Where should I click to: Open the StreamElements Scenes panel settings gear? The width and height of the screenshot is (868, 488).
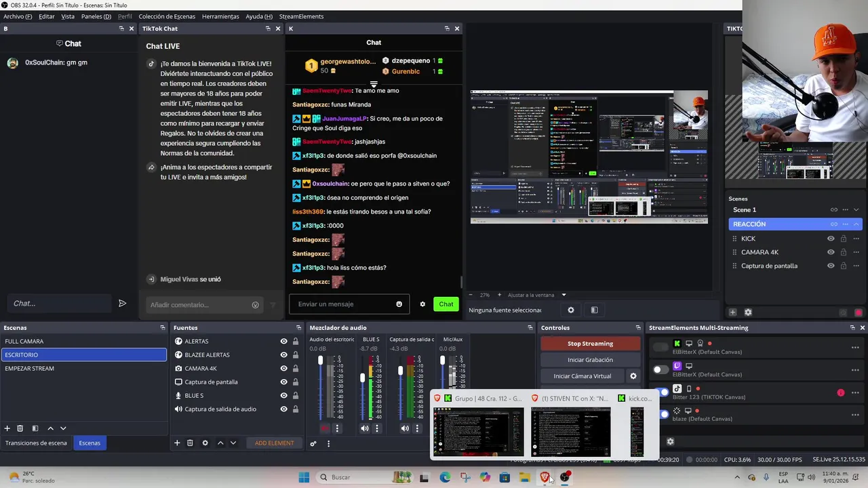(x=748, y=312)
